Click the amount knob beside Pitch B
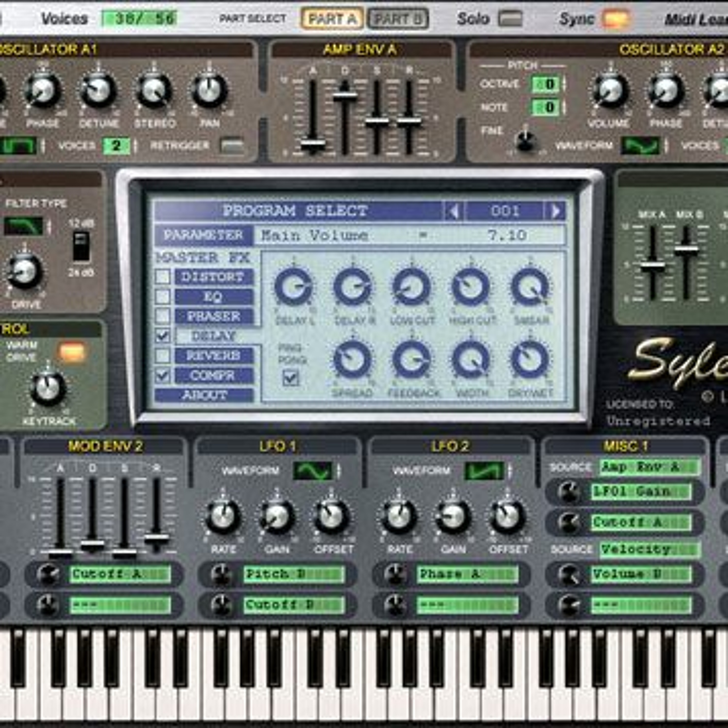The width and height of the screenshot is (728, 728). (x=222, y=575)
